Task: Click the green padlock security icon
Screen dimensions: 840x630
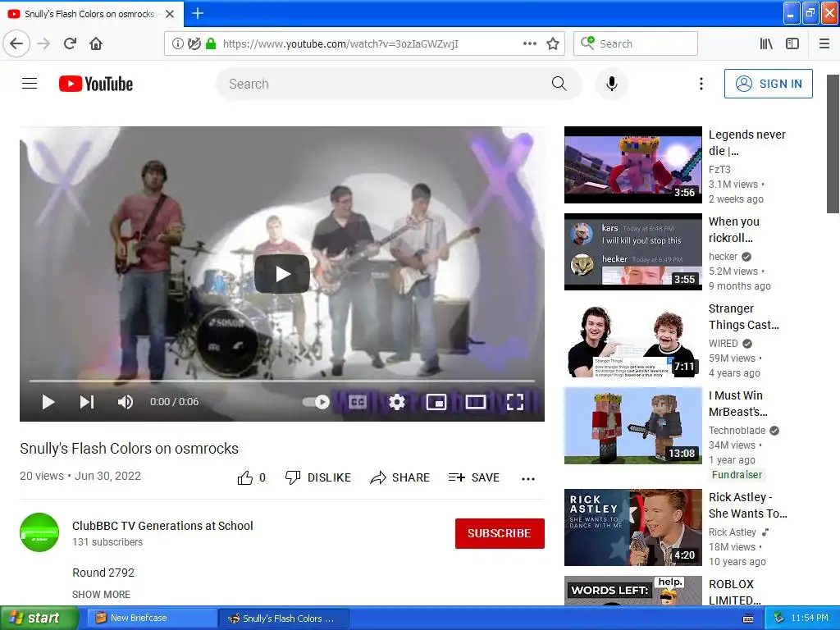Action: point(211,44)
